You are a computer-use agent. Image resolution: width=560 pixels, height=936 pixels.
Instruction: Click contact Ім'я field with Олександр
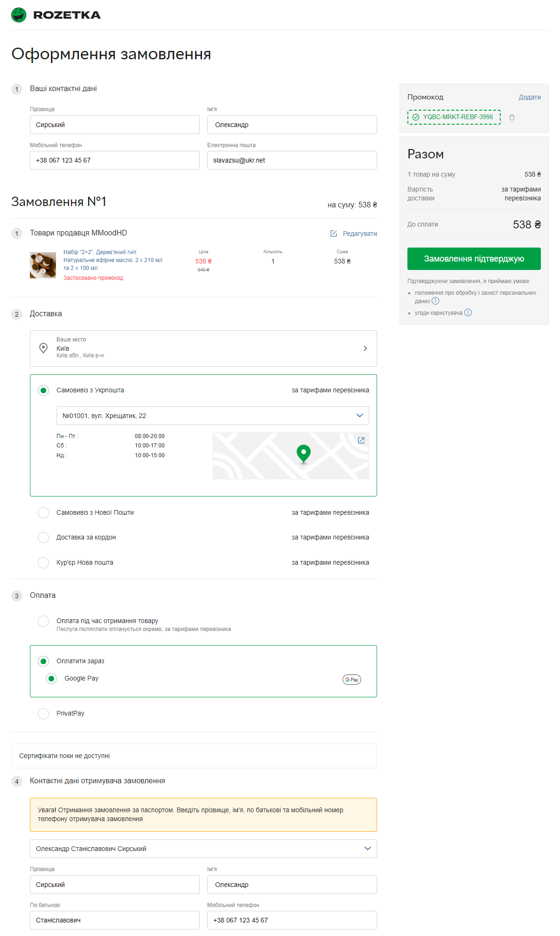(292, 125)
